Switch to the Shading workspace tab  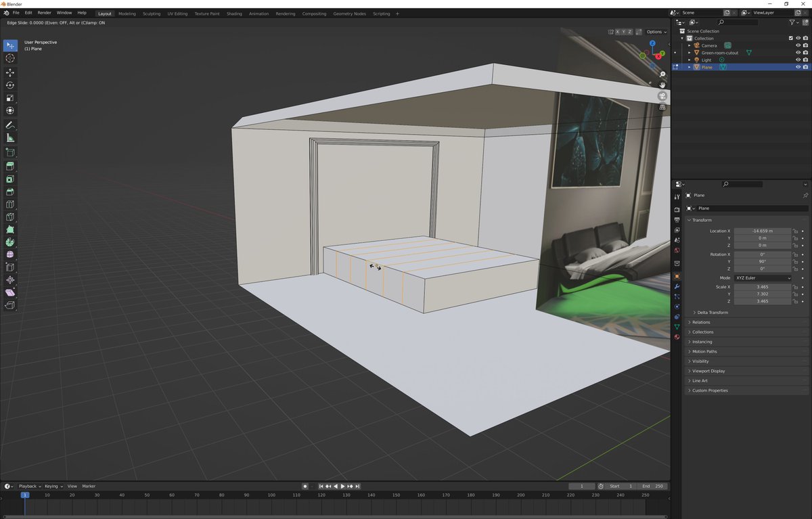click(234, 14)
